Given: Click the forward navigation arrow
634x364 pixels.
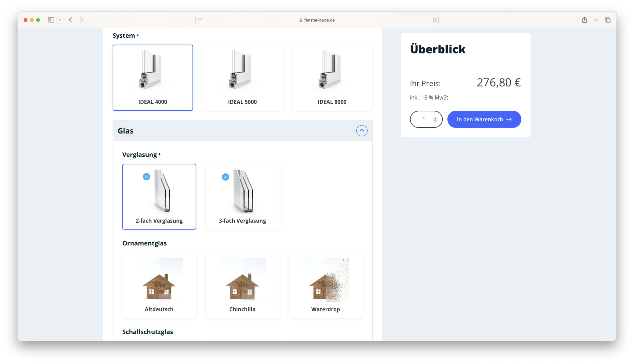Looking at the screenshot, I should coord(81,20).
